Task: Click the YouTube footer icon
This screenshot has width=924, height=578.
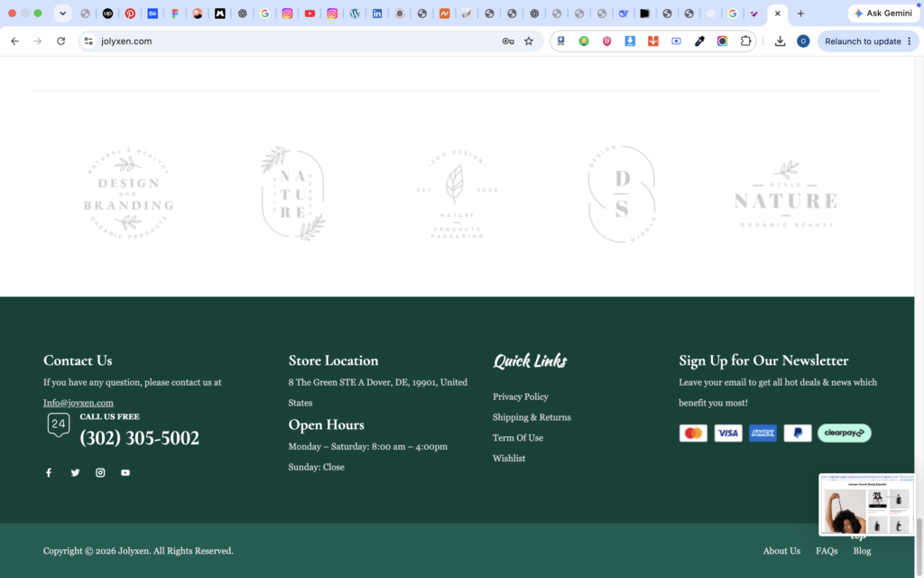Action: coord(125,472)
